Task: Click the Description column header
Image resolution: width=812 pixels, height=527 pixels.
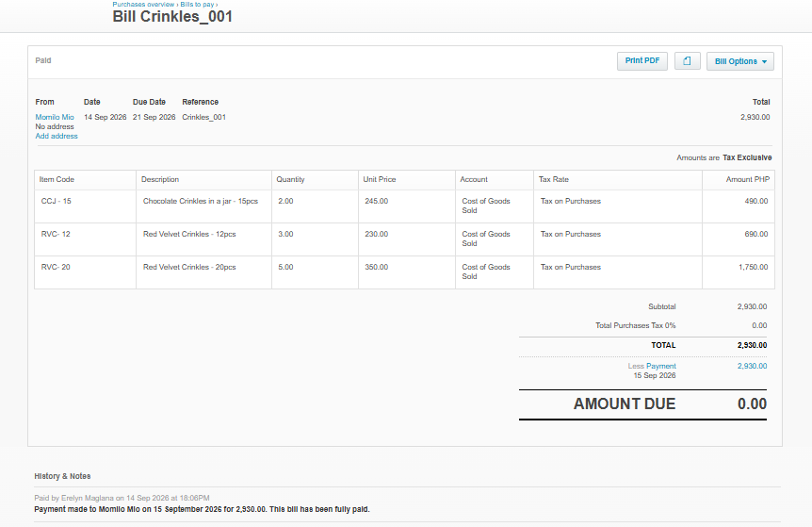Action: [x=203, y=179]
